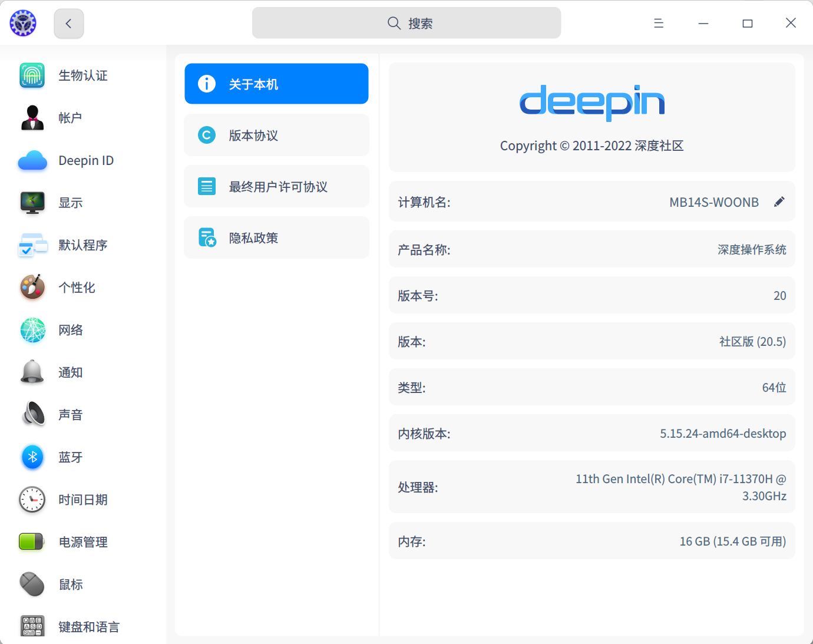The image size is (813, 644).
Task: Click the back arrow button
Action: (69, 23)
